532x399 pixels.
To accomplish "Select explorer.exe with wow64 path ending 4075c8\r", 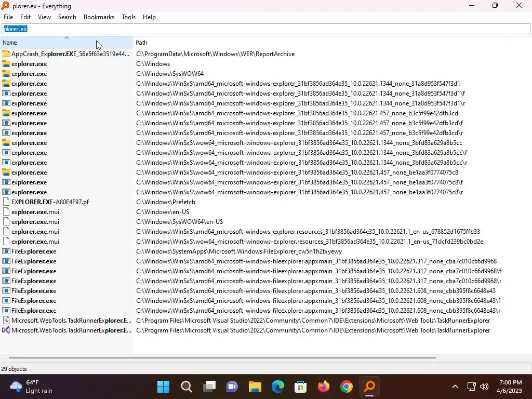I will pos(29,192).
